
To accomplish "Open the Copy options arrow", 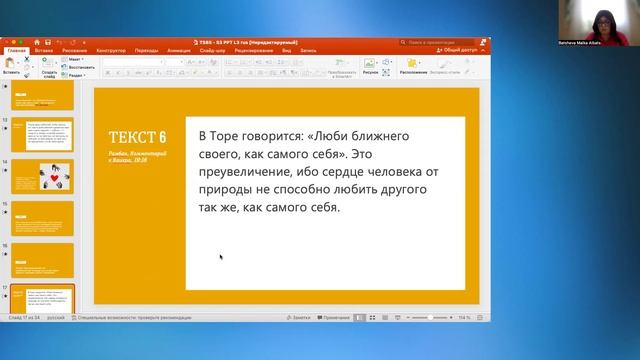I will pyautogui.click(x=33, y=67).
